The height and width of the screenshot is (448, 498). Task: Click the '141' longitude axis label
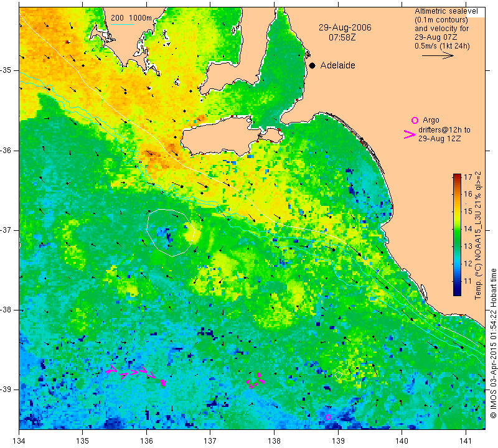466,441
